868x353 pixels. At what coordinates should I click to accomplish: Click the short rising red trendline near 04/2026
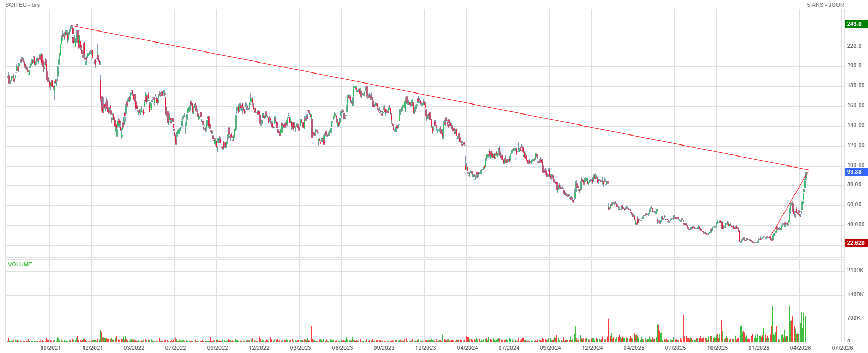click(x=789, y=204)
